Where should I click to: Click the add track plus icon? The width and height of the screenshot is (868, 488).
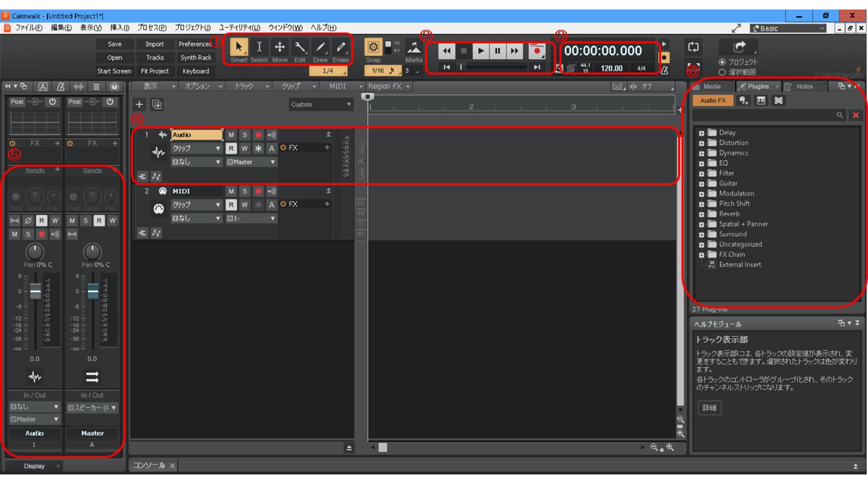tap(140, 104)
